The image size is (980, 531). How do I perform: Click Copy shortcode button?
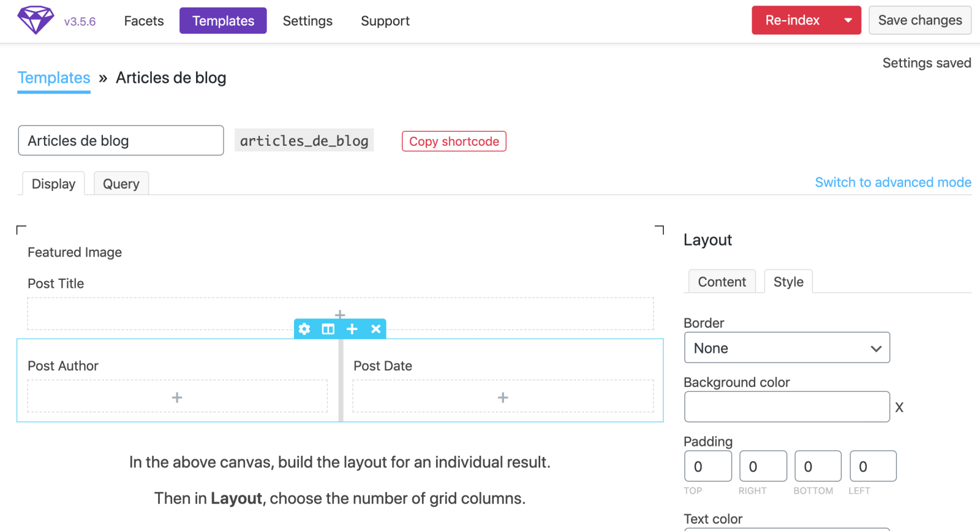(454, 141)
